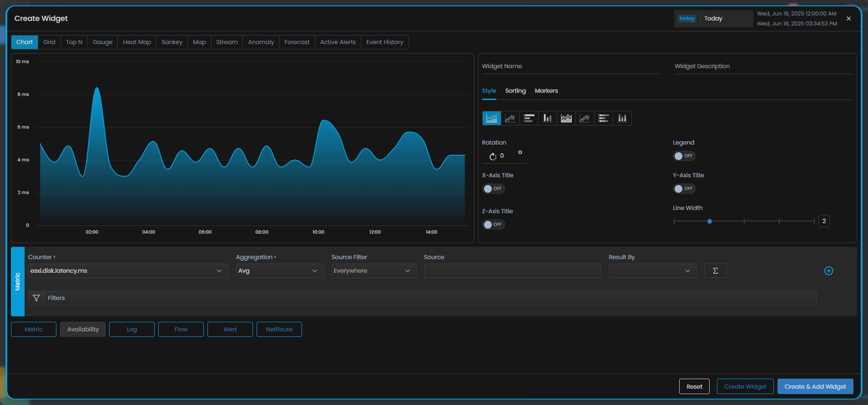Switch to the Heat Map tab
Viewport: 868px width, 405px height.
(x=136, y=42)
